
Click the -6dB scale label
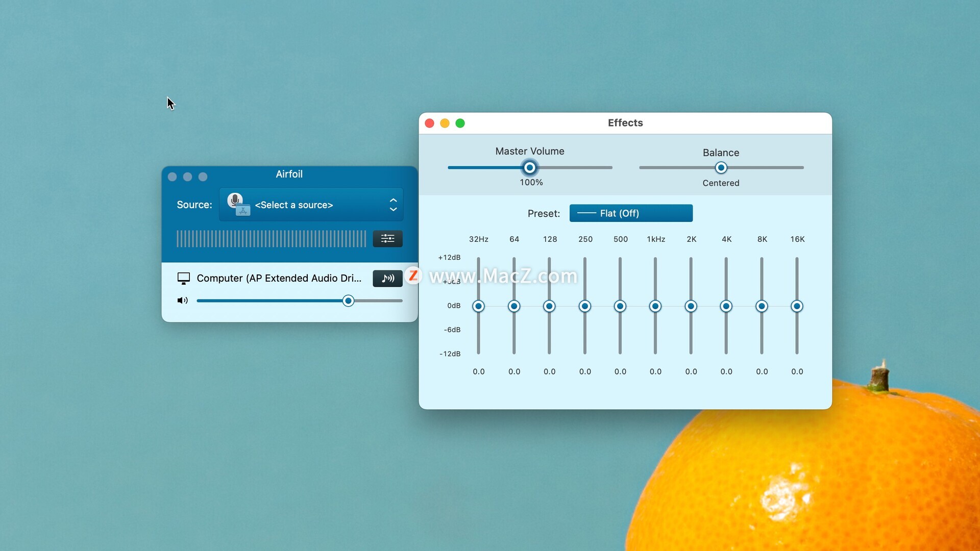tap(452, 330)
